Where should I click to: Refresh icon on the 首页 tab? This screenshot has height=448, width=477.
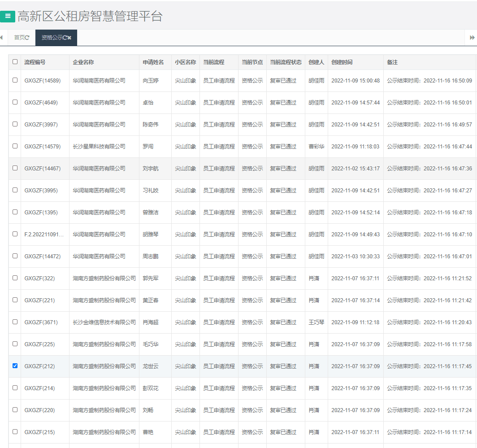(x=27, y=38)
